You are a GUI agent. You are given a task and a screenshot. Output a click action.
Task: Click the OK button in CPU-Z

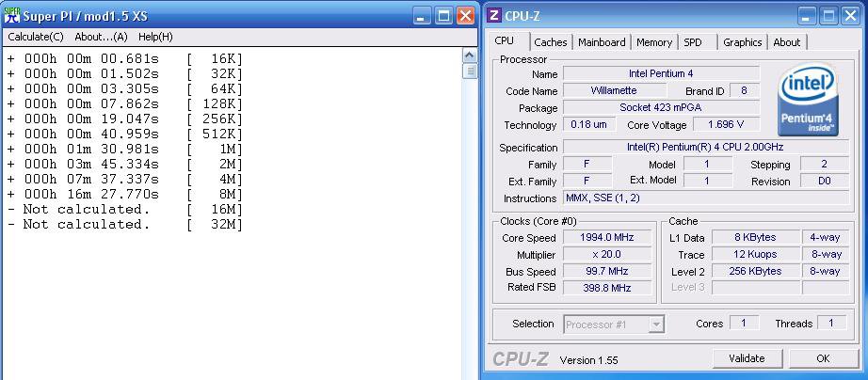click(x=823, y=358)
